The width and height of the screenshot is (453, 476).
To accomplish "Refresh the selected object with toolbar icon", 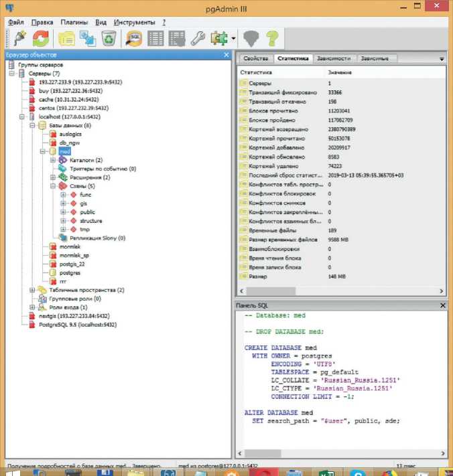I will tap(40, 39).
